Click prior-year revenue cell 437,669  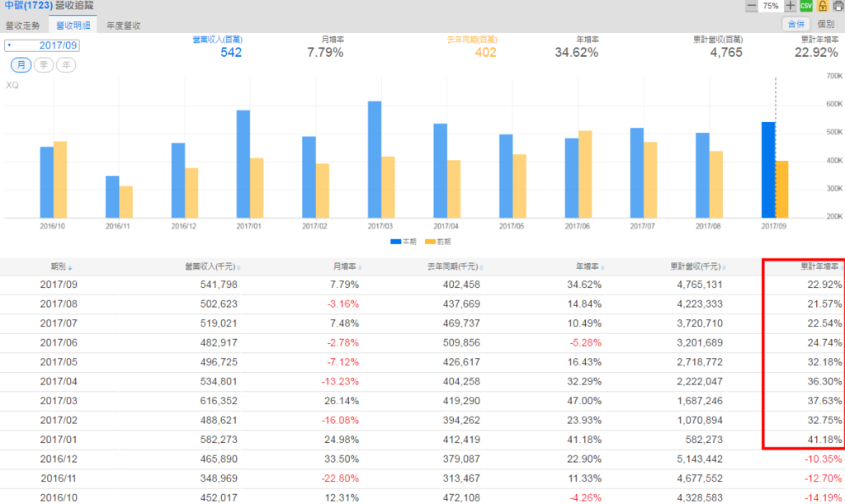(x=461, y=304)
